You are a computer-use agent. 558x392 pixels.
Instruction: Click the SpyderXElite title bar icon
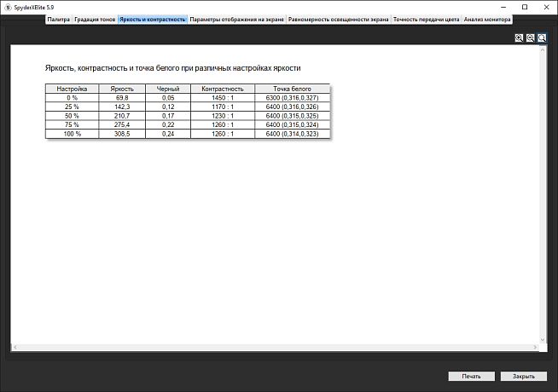7,6
